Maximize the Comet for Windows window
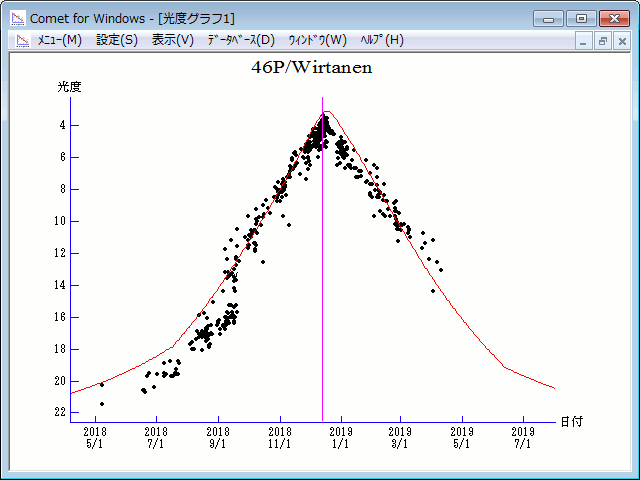The height and width of the screenshot is (480, 640). click(580, 18)
